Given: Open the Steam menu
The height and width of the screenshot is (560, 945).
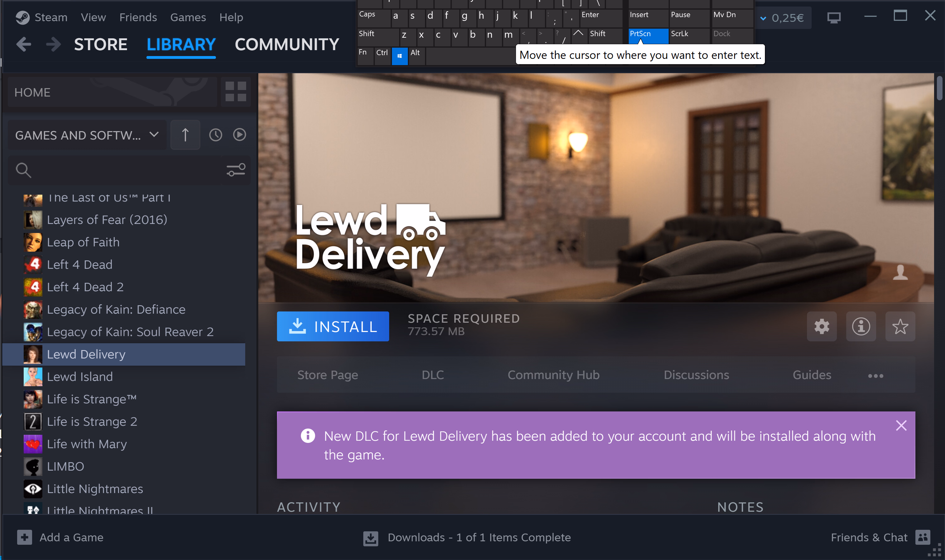Looking at the screenshot, I should (51, 17).
